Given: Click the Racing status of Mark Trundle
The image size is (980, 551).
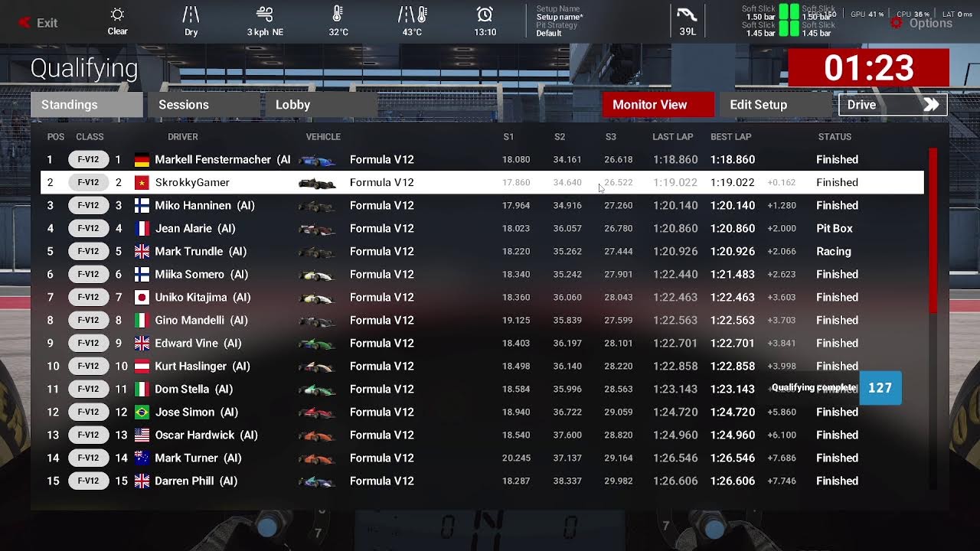Looking at the screenshot, I should 834,251.
